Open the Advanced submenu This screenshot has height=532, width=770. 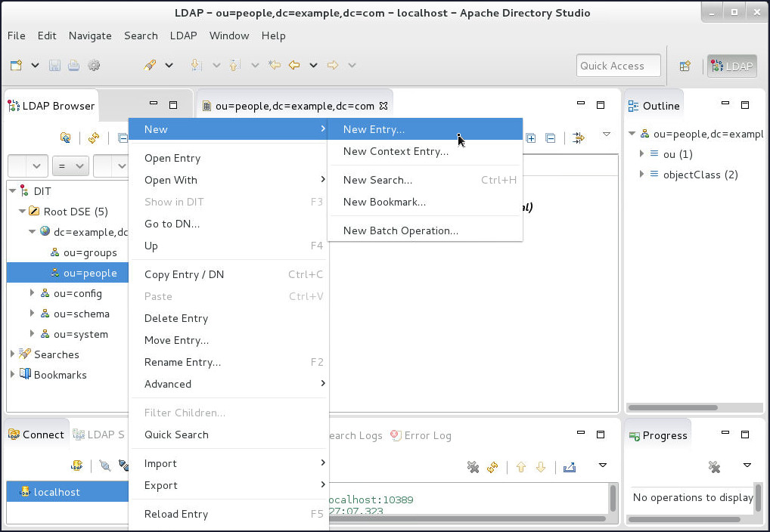pyautogui.click(x=228, y=384)
